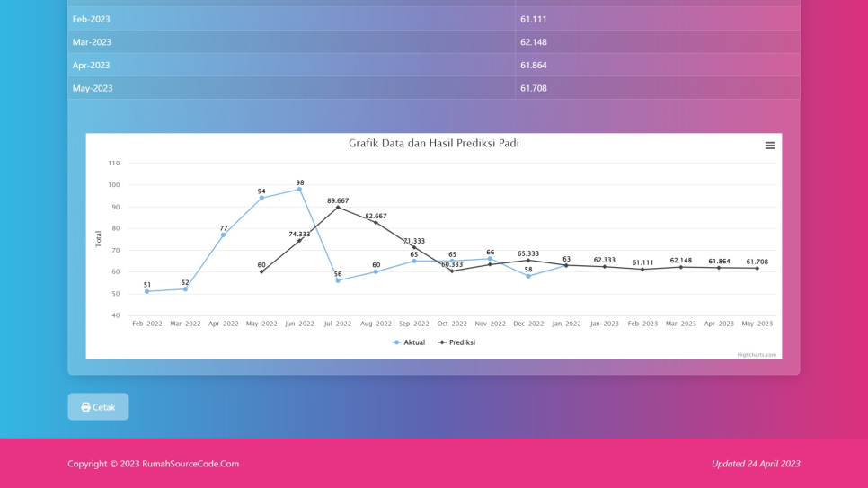Image resolution: width=868 pixels, height=488 pixels.
Task: Toggle the Prediksi series legend label
Action: (462, 342)
